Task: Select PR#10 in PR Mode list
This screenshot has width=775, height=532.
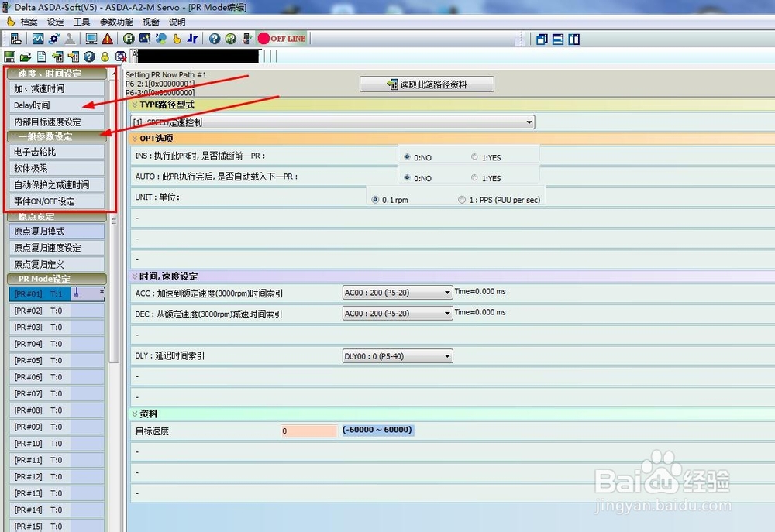Action: (57, 444)
